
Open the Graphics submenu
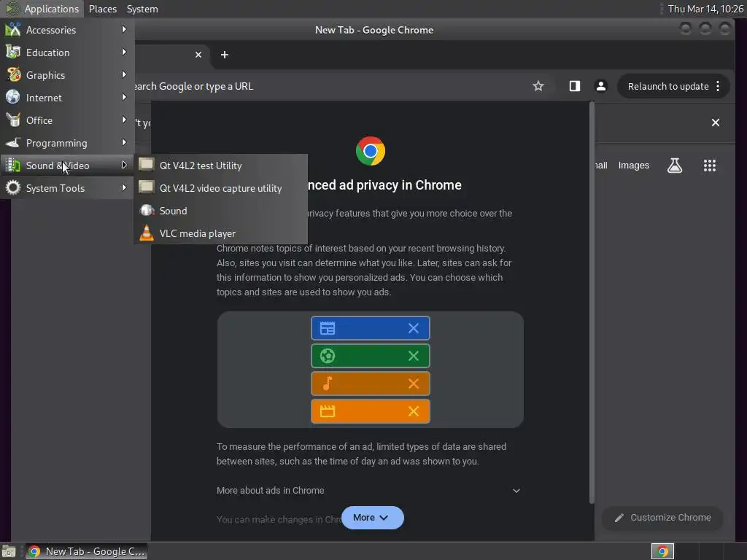67,75
